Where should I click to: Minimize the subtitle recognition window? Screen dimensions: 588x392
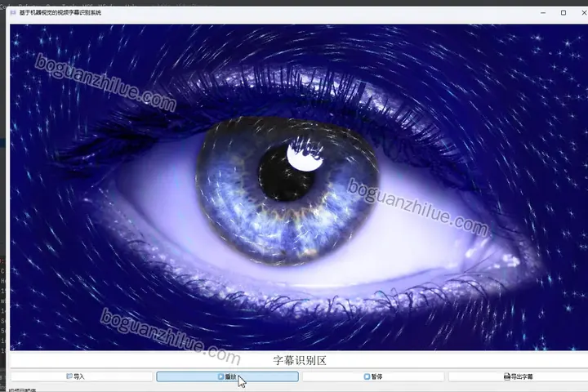coord(543,13)
